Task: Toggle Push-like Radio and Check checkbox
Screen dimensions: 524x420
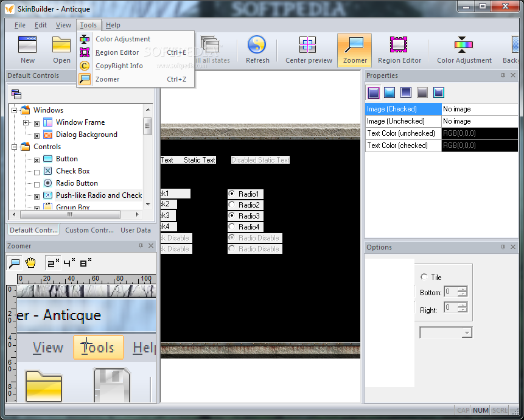Action: click(37, 197)
